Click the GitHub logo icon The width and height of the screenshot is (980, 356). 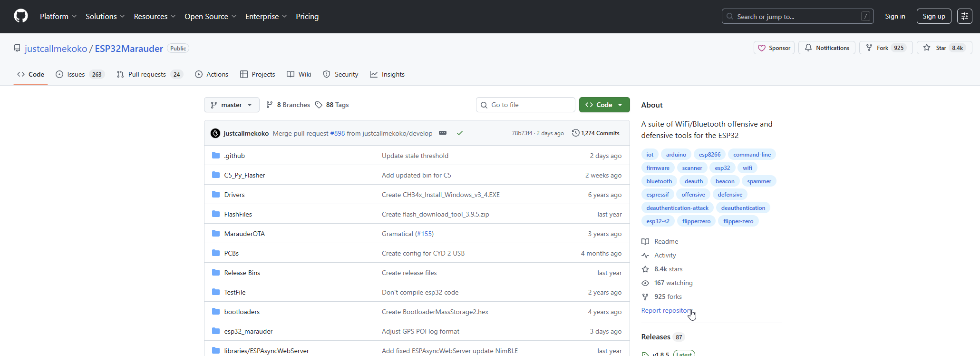tap(21, 16)
